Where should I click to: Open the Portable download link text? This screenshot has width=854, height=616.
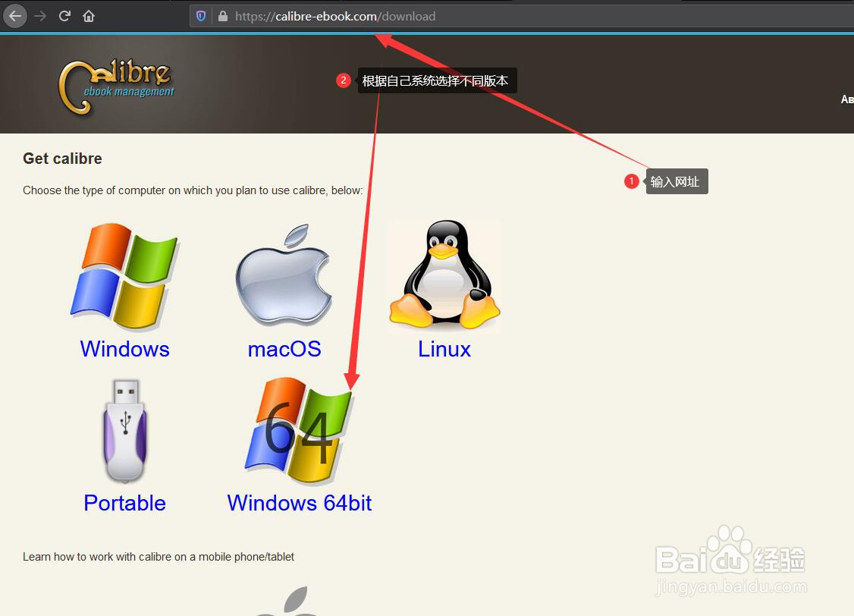124,503
